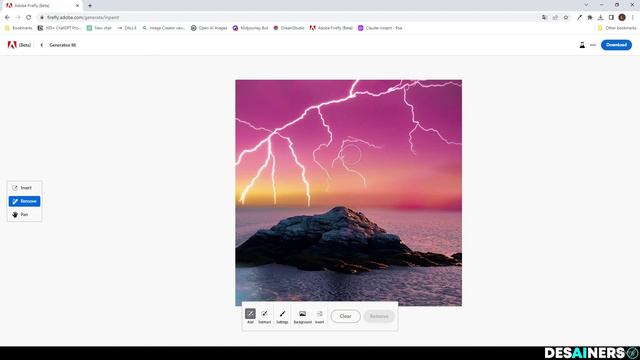This screenshot has width=640, height=360.
Task: Open the Image Creator bookmark
Action: (164, 28)
